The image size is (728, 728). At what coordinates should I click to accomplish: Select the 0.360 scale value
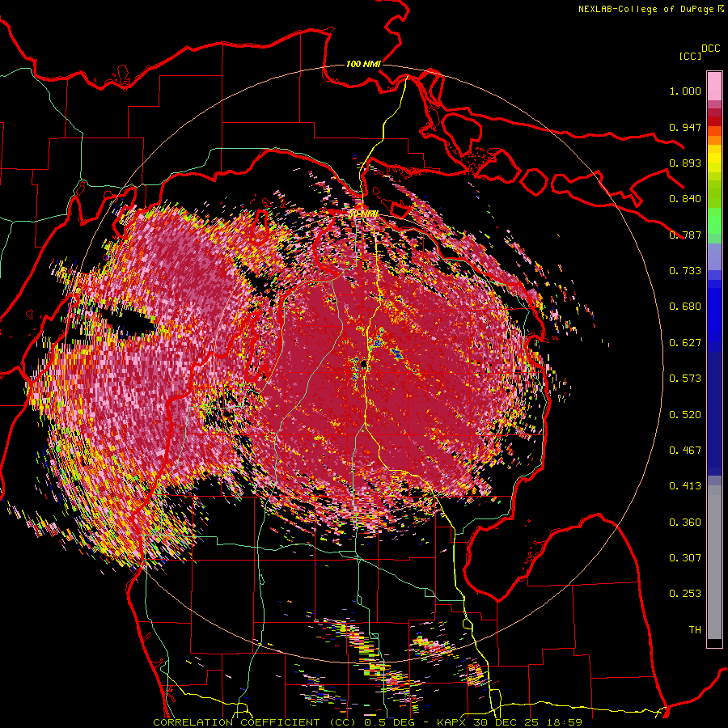[x=685, y=523]
